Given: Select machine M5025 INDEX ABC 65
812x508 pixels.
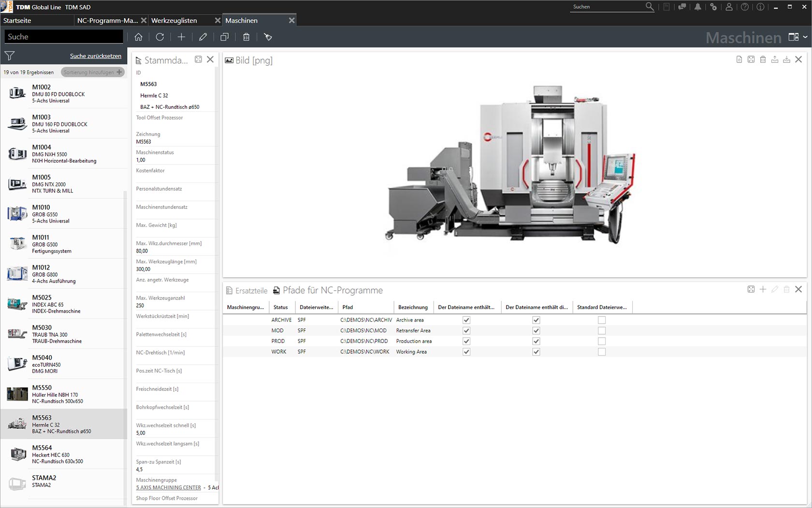Looking at the screenshot, I should pyautogui.click(x=63, y=304).
